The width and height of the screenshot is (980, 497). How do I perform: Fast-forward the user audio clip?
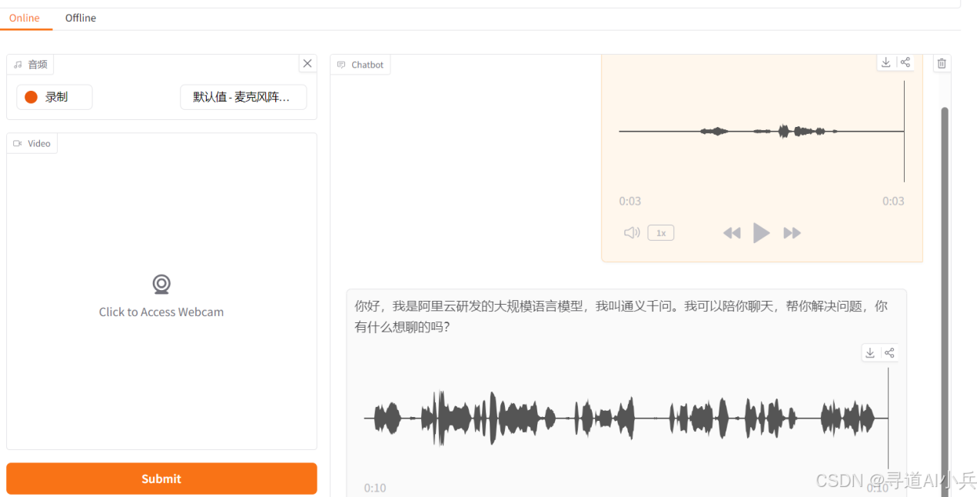tap(792, 232)
